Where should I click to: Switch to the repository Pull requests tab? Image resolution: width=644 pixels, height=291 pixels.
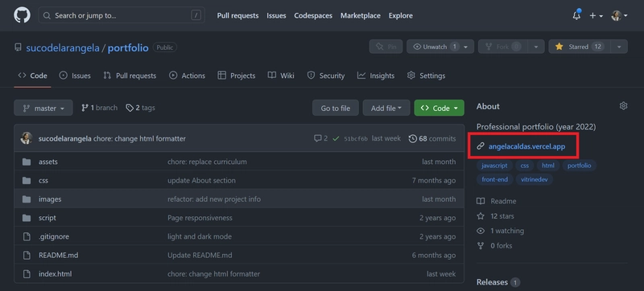click(x=130, y=76)
